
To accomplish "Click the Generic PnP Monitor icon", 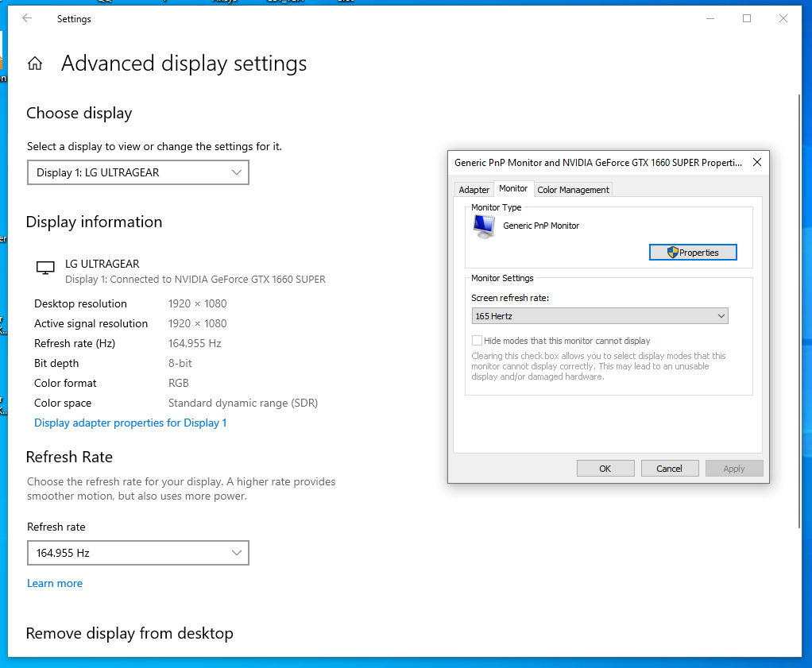I will 484,226.
